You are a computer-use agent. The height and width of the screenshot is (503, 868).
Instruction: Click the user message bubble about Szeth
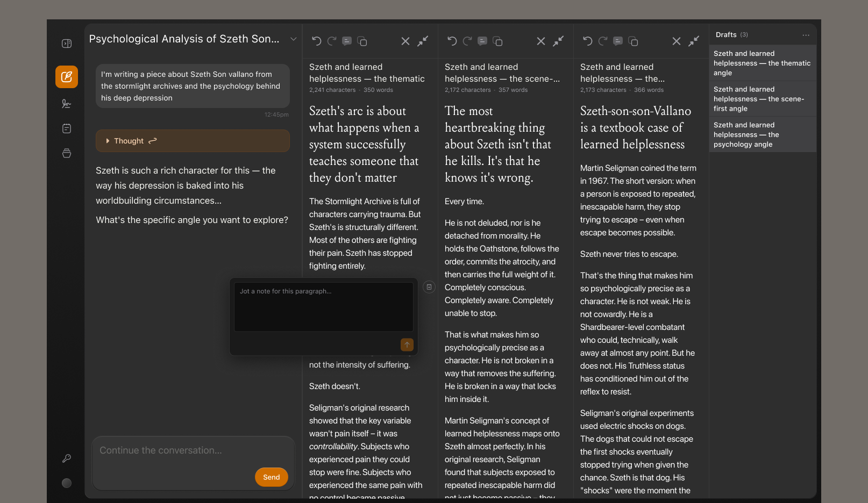pos(193,86)
